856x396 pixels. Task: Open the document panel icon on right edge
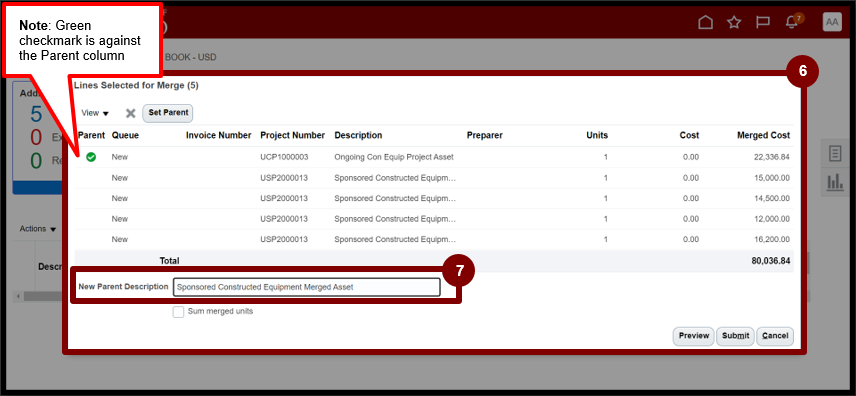835,153
